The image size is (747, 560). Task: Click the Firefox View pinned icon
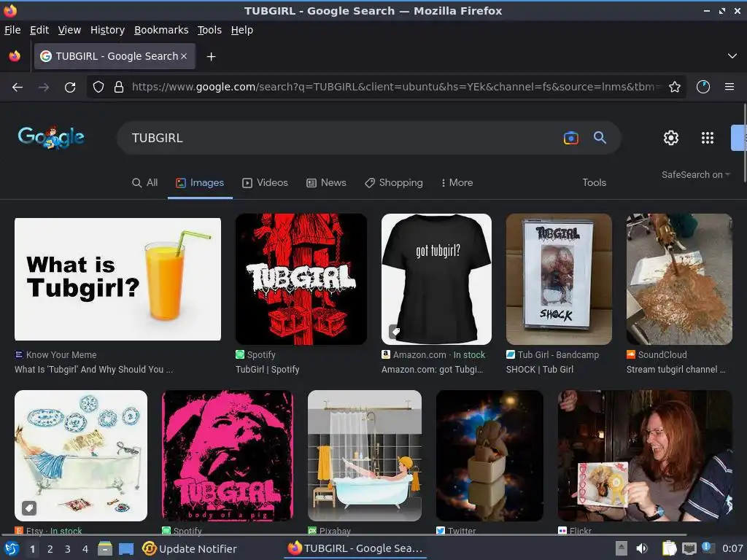pos(15,56)
